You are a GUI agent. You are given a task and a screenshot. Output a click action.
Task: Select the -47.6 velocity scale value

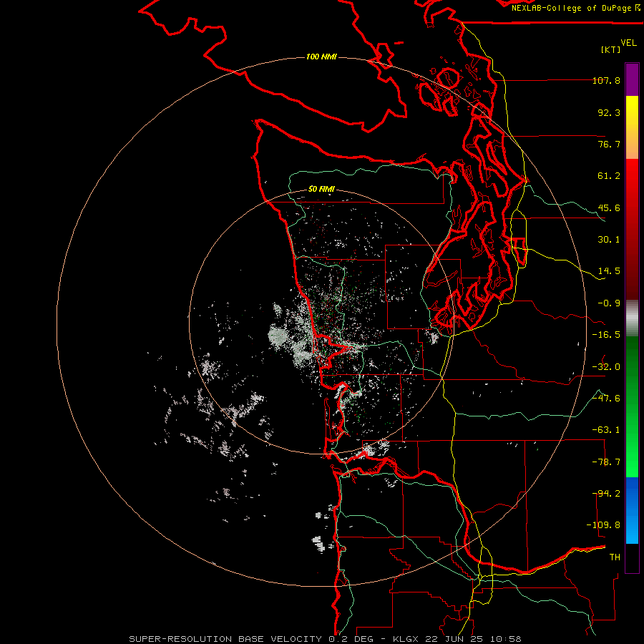606,399
